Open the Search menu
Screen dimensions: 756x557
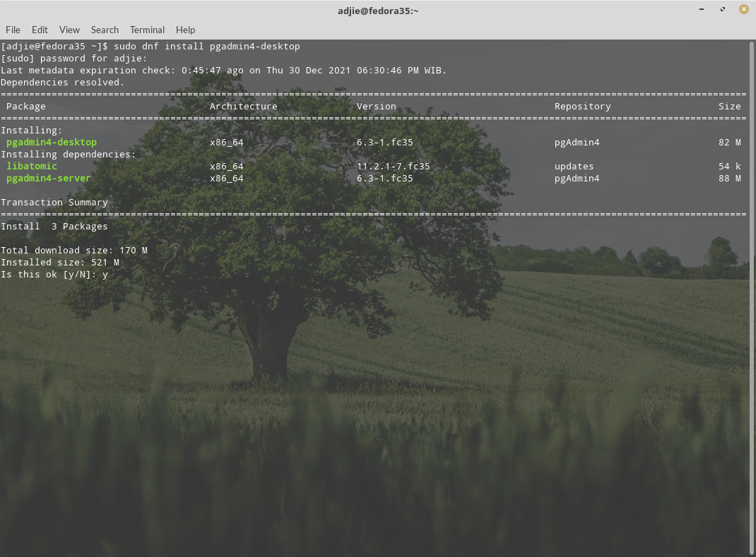click(105, 30)
